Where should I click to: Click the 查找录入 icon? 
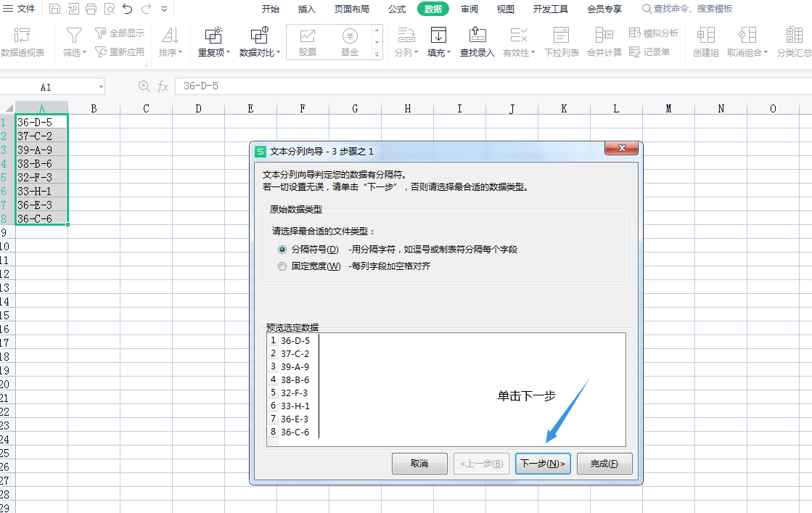477,42
